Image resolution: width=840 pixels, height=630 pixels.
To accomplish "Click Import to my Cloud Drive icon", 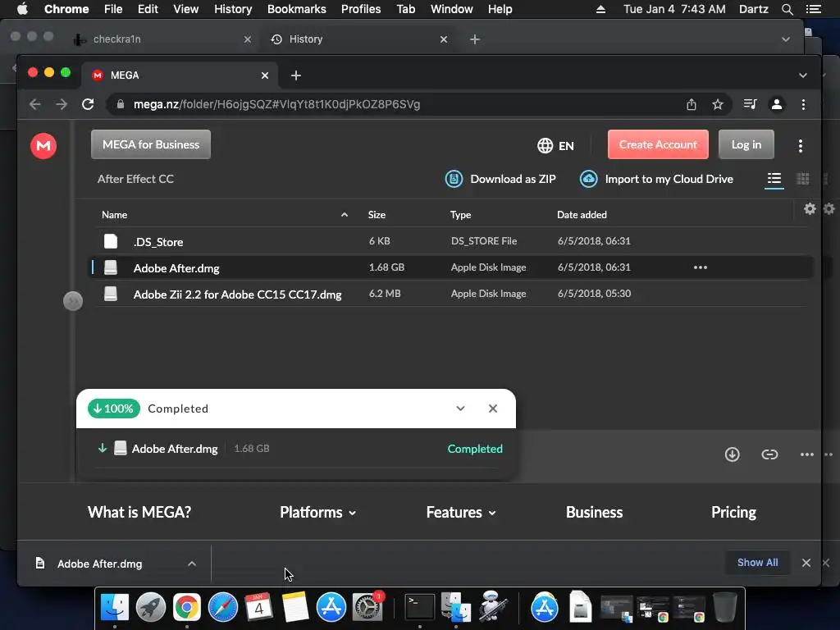I will pos(589,179).
